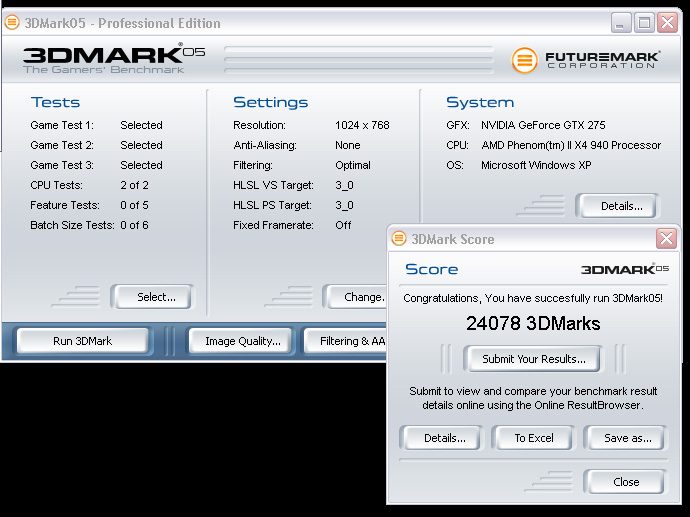
Task: Click the Save as button
Action: pos(625,438)
